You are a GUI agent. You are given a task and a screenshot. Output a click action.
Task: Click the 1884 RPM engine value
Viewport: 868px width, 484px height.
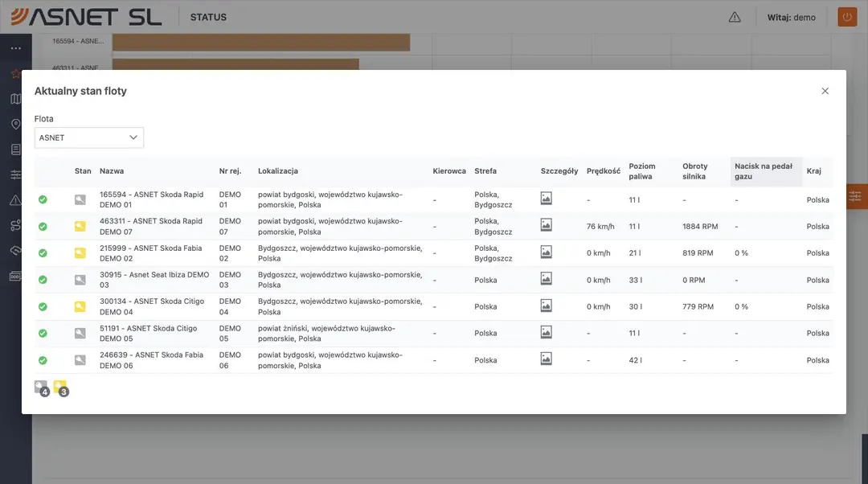tap(700, 227)
